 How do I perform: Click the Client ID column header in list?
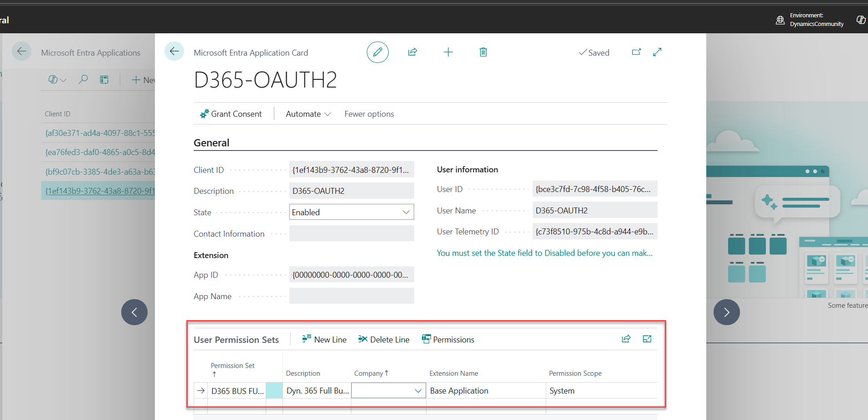57,114
